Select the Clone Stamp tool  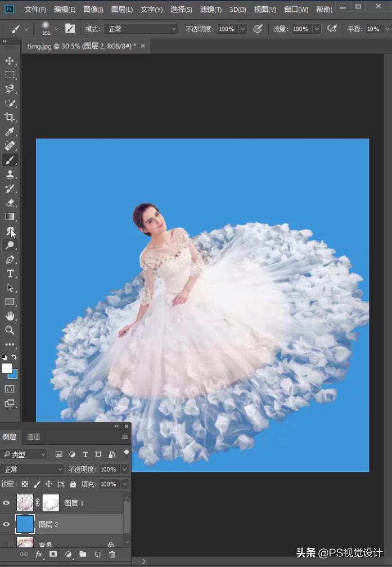(10, 175)
